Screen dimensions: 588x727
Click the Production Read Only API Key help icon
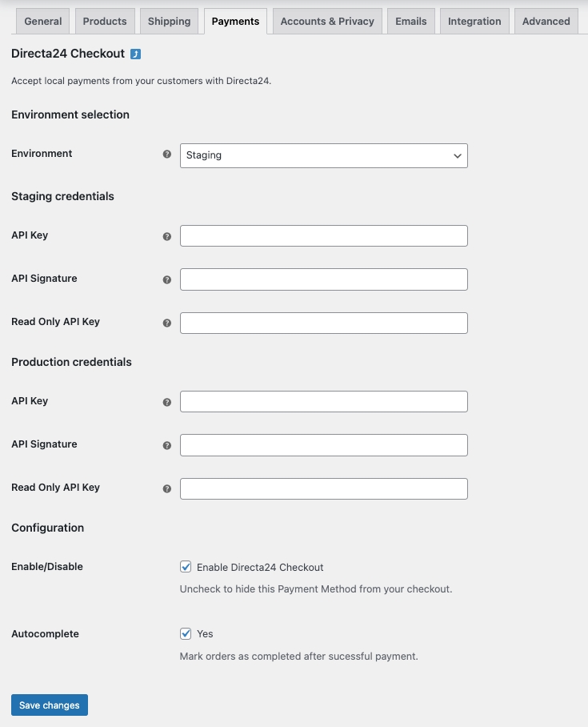(167, 488)
